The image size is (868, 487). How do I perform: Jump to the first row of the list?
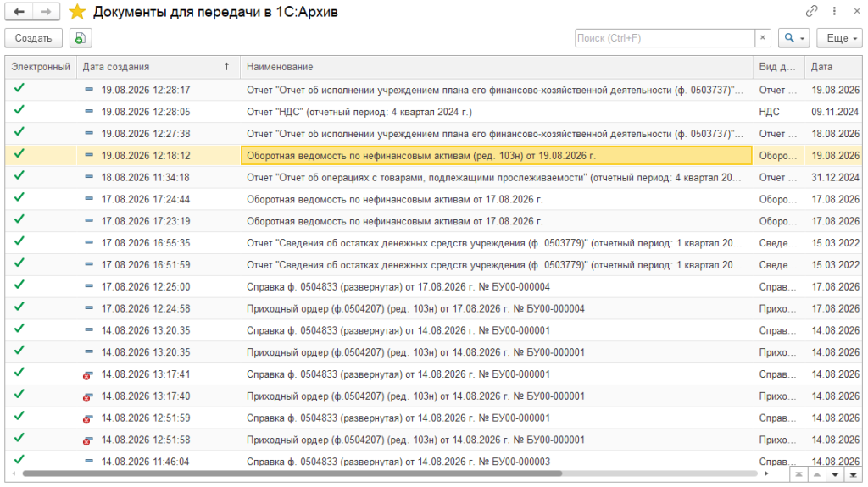point(798,475)
